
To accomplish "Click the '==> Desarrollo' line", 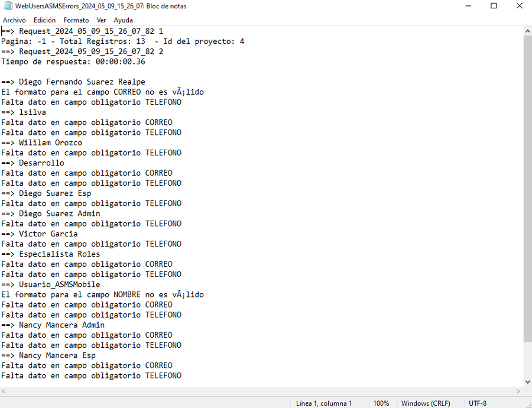I will [33, 163].
